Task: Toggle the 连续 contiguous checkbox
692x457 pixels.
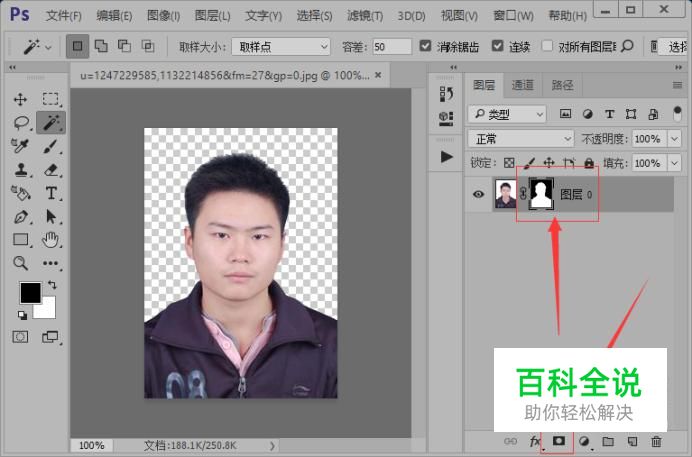Action: coord(497,46)
